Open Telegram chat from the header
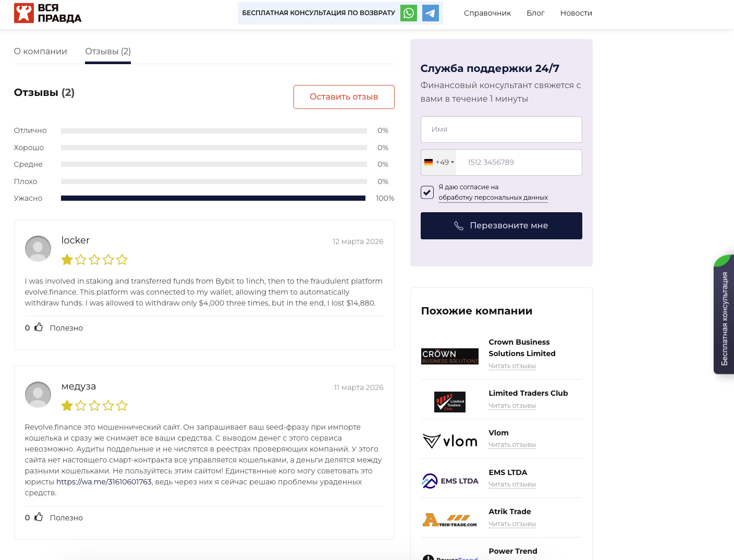This screenshot has height=560, width=734. [430, 13]
